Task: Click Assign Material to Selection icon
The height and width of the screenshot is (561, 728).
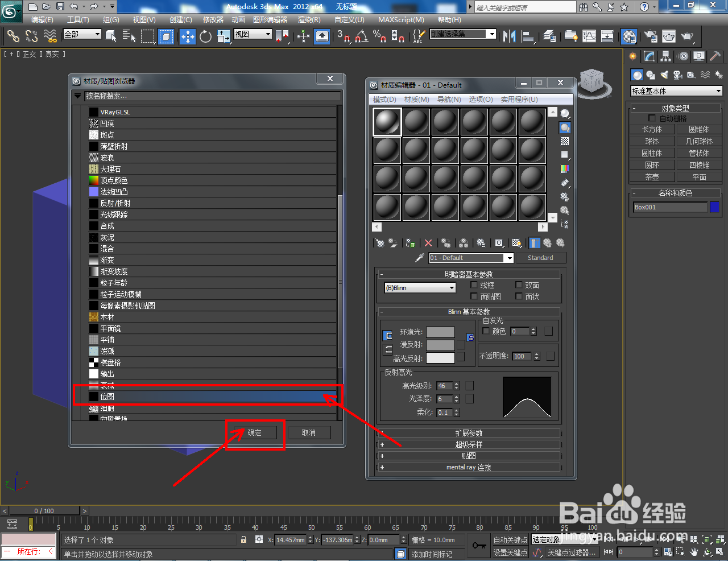Action: tap(411, 243)
